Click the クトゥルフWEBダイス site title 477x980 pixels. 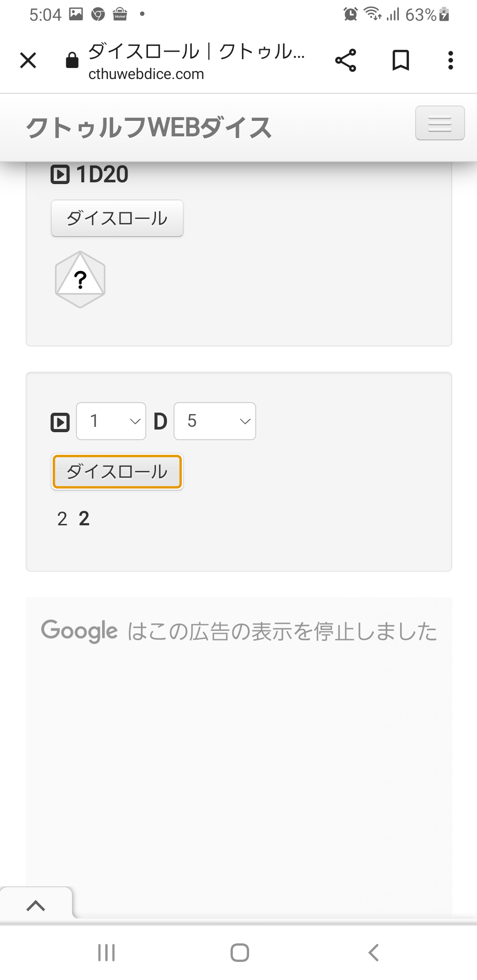(148, 128)
